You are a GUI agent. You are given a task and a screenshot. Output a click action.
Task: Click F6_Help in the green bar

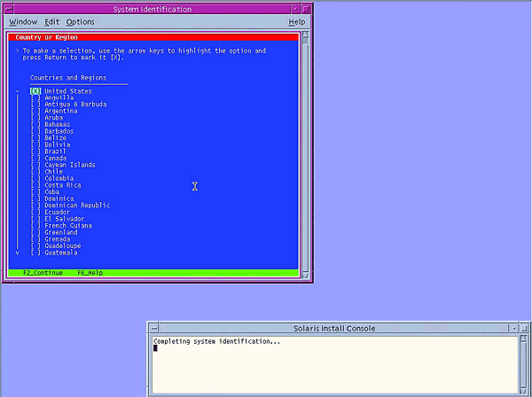(x=90, y=273)
